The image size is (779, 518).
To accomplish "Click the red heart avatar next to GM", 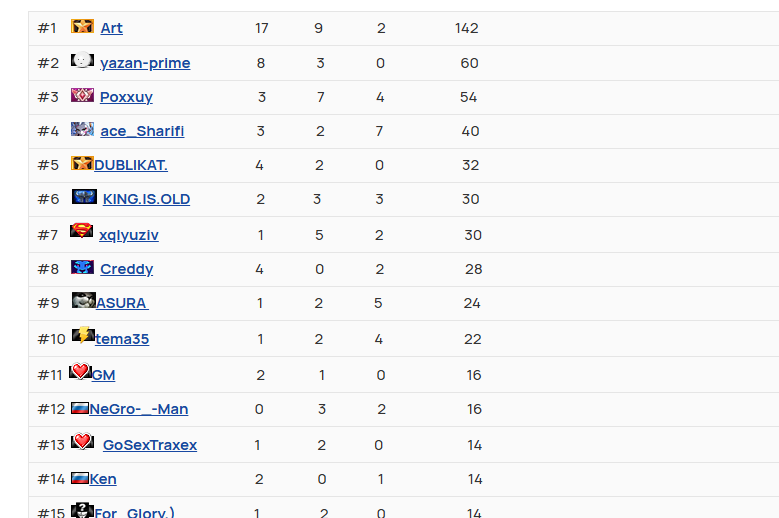I will 80,371.
